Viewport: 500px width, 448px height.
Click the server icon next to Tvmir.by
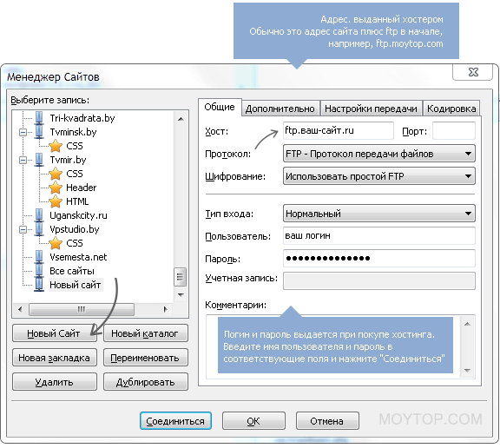[39, 160]
